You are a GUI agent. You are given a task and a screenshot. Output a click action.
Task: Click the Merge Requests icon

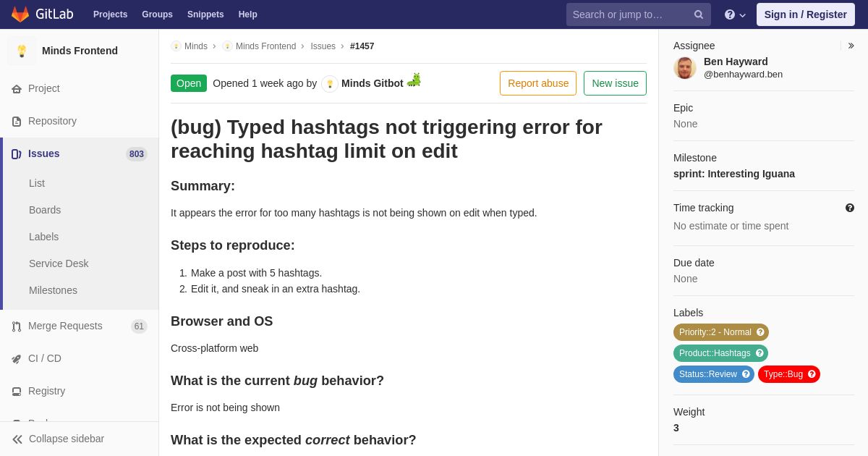(x=17, y=326)
